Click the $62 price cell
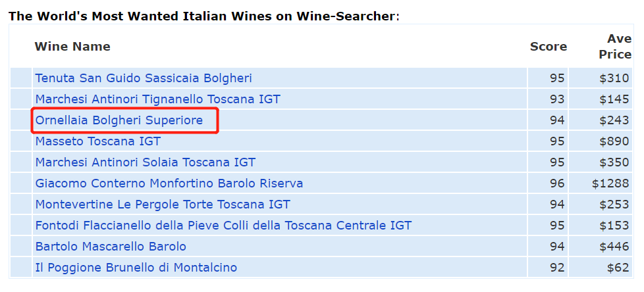This screenshot has width=644, height=292. [618, 268]
